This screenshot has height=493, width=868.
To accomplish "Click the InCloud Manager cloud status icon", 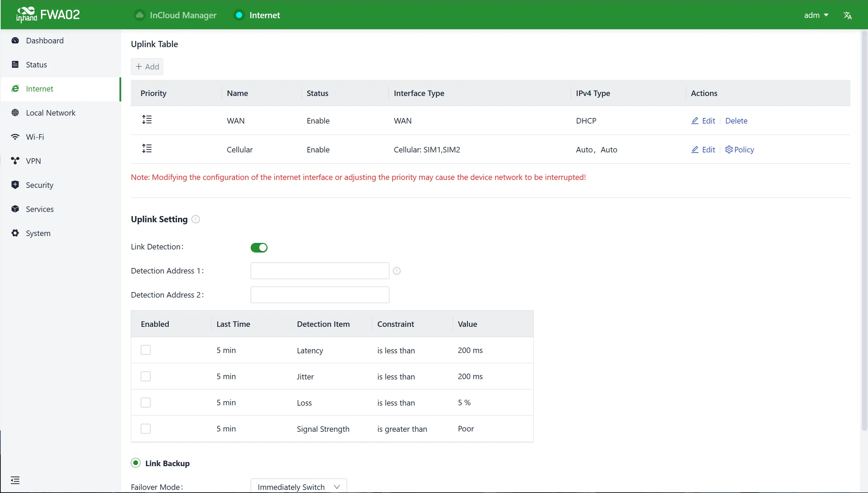I will [139, 15].
